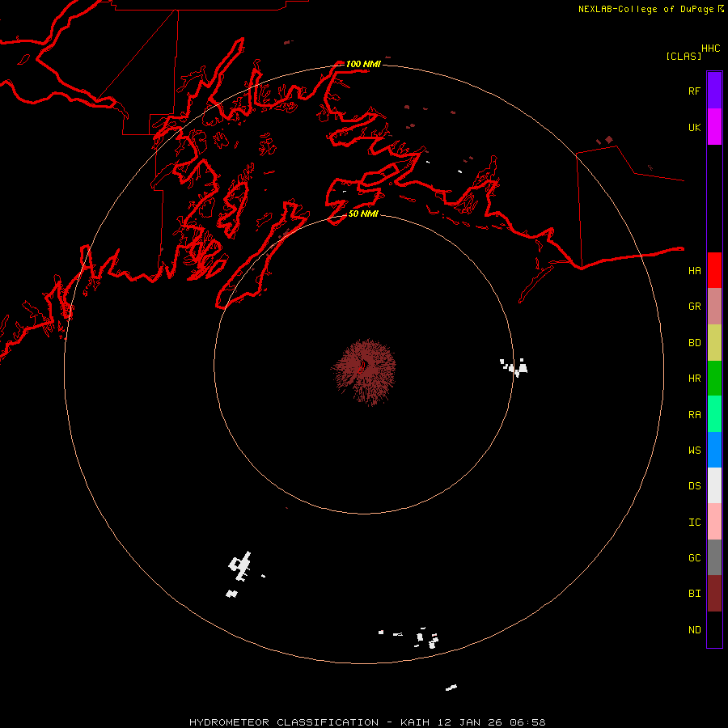Viewport: 728px width, 728px height.
Task: Click the RF purple color swatch
Action: coord(714,91)
